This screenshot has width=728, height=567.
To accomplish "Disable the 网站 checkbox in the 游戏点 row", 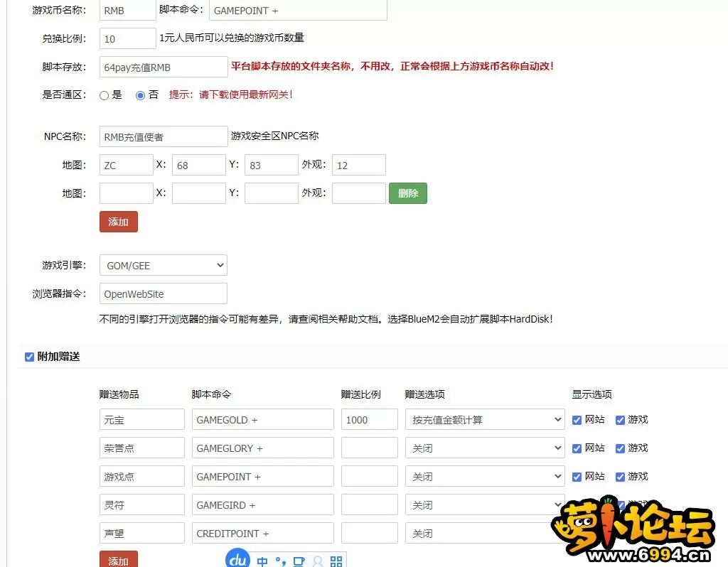I will click(576, 476).
